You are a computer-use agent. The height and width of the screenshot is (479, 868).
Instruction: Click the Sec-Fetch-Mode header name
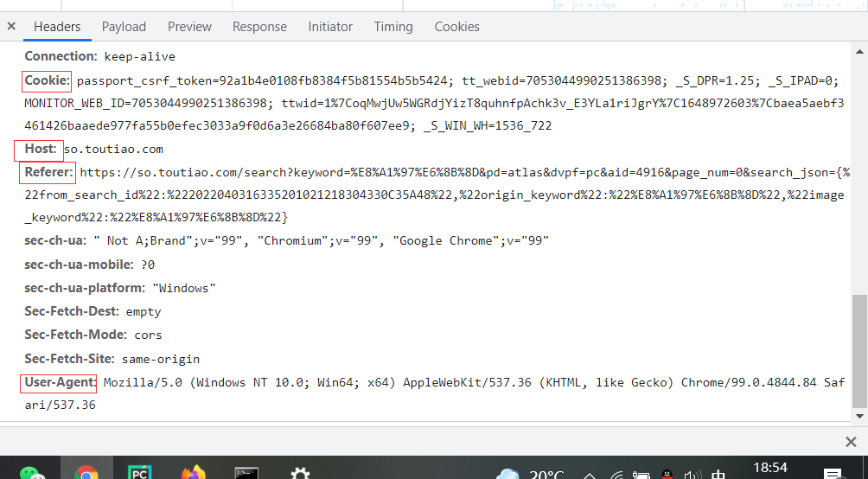(76, 335)
